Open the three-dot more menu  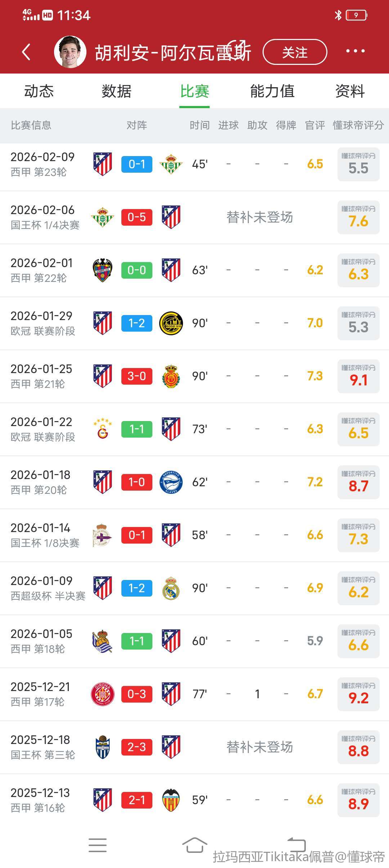[x=355, y=51]
